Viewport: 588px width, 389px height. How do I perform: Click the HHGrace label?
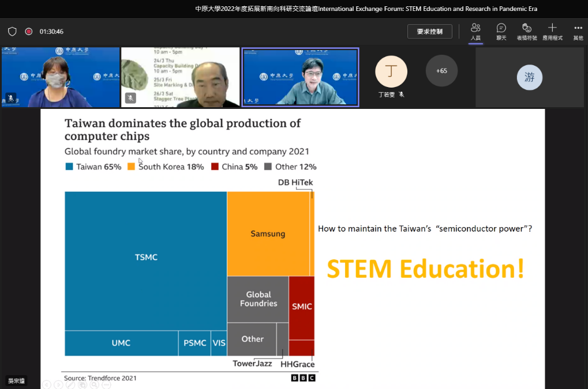(297, 364)
